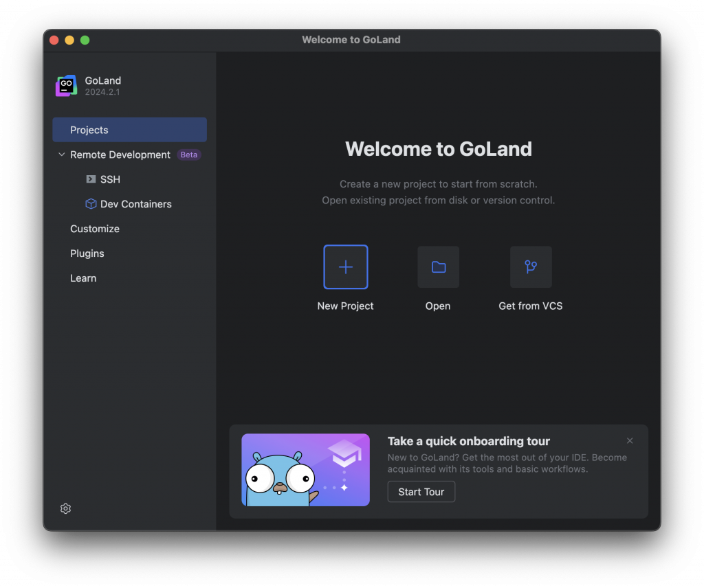Click the Start Tour button
The image size is (704, 588).
(421, 492)
